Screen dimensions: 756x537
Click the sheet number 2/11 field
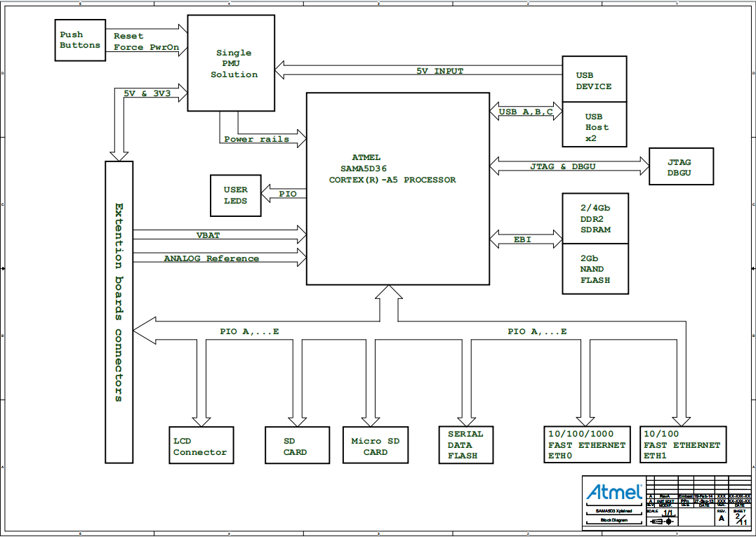point(740,519)
